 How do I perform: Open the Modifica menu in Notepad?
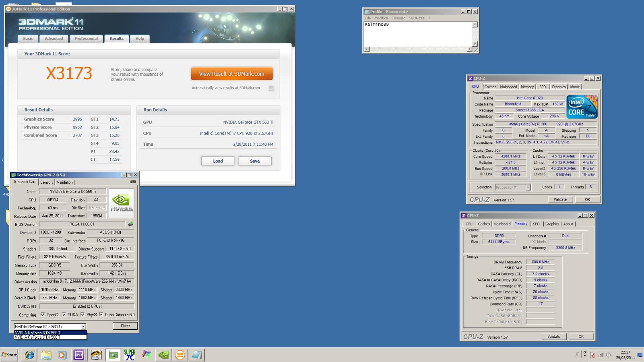(x=381, y=18)
